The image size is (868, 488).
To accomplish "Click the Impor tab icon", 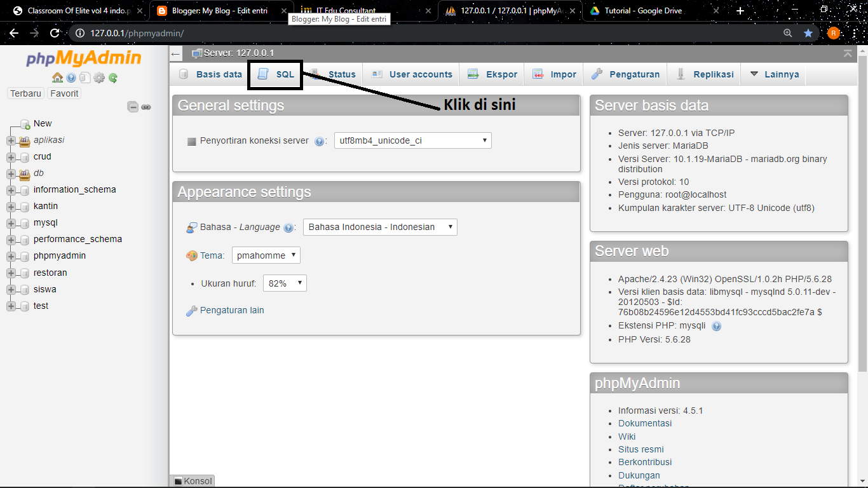I will click(539, 74).
